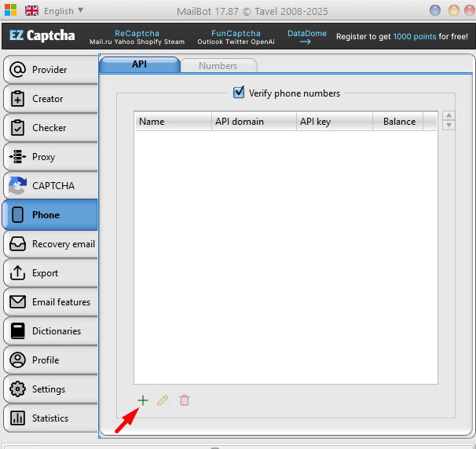This screenshot has width=476, height=449.
Task: Click the trash delete API icon
Action: click(185, 400)
